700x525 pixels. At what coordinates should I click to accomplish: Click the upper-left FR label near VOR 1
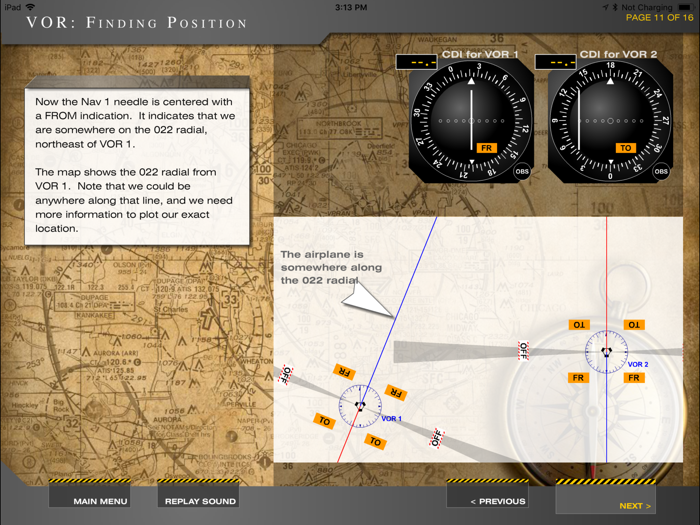pyautogui.click(x=344, y=371)
